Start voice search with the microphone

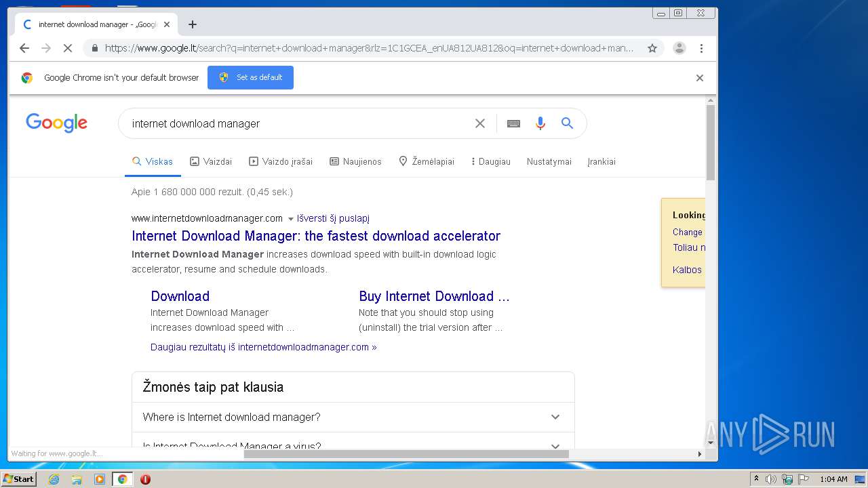point(540,123)
